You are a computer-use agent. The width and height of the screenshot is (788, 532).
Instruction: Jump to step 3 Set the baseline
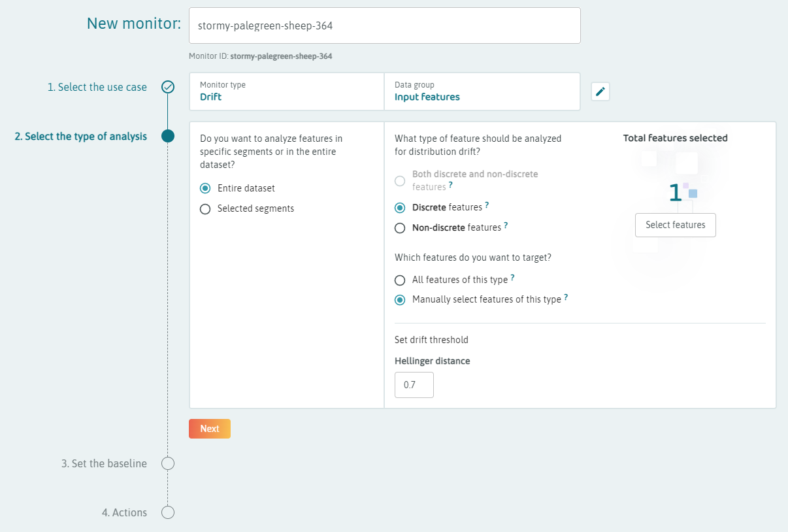point(104,463)
